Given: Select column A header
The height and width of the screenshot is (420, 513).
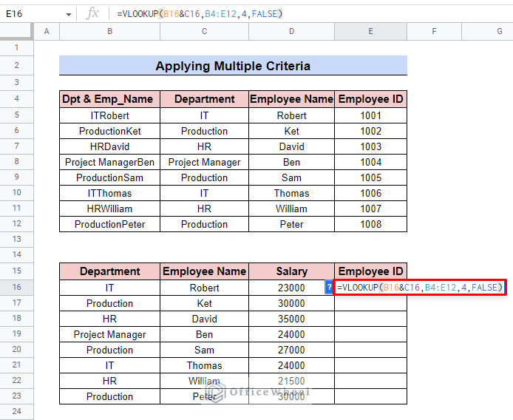Looking at the screenshot, I should point(47,32).
